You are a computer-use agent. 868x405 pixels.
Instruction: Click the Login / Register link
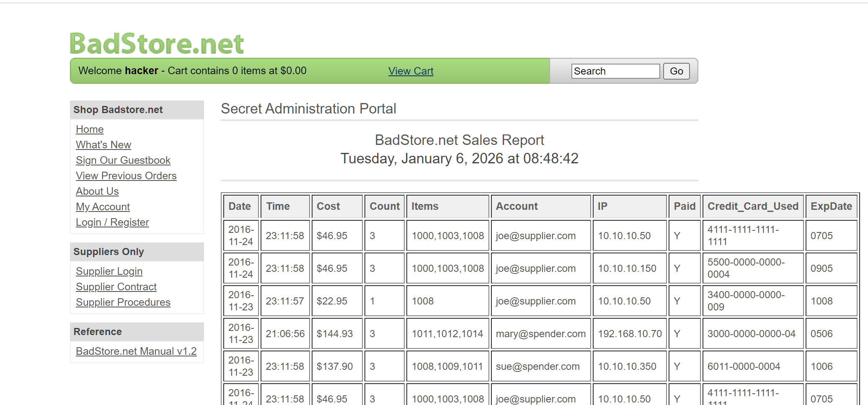112,222
